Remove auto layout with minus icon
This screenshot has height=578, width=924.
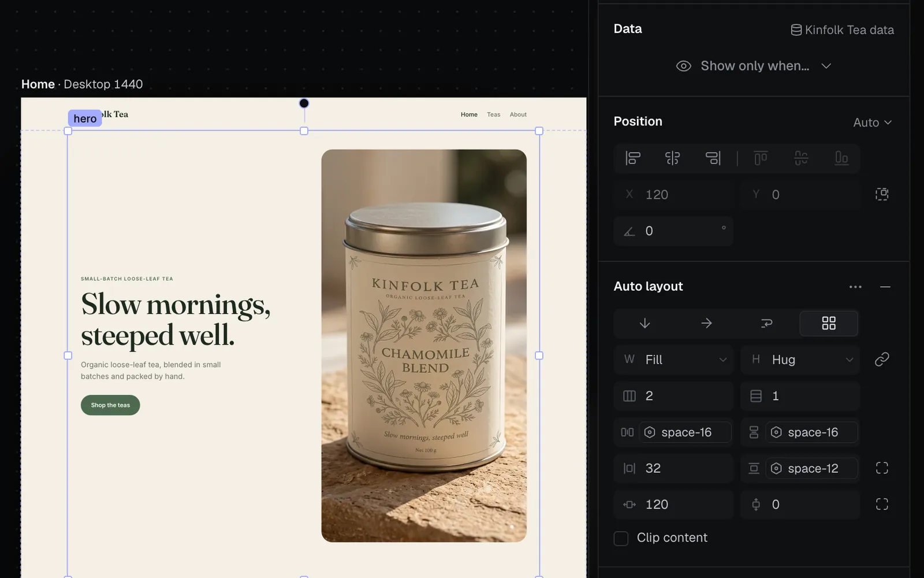885,287
